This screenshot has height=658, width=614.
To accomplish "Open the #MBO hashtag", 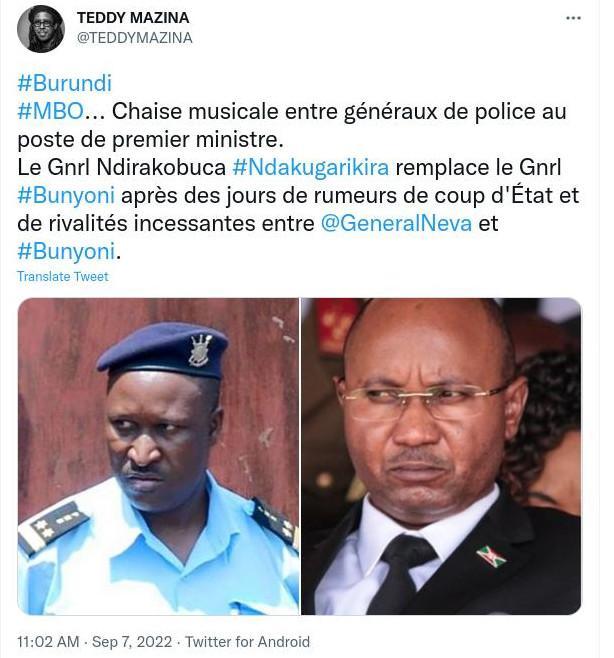I will tap(50, 111).
